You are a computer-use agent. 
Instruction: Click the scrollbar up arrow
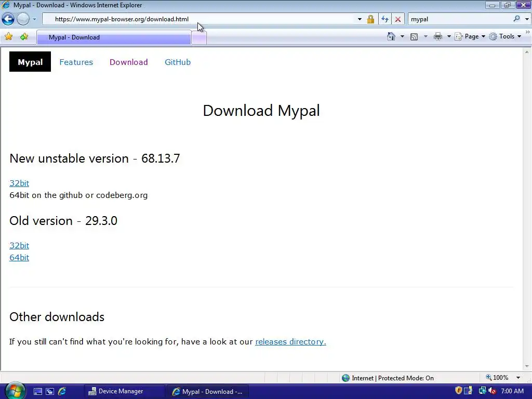[527, 52]
